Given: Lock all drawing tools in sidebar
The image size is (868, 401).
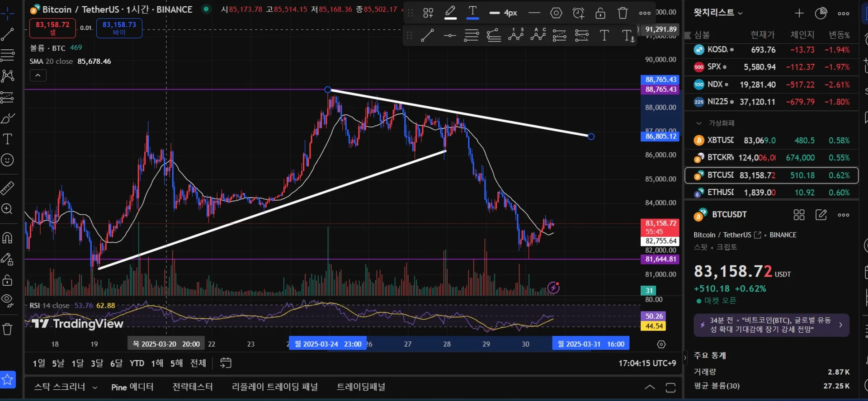Looking at the screenshot, I should pos(8,280).
